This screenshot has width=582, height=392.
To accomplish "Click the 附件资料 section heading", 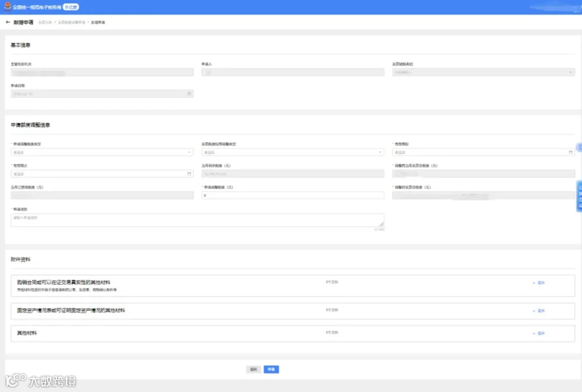I will [x=21, y=259].
